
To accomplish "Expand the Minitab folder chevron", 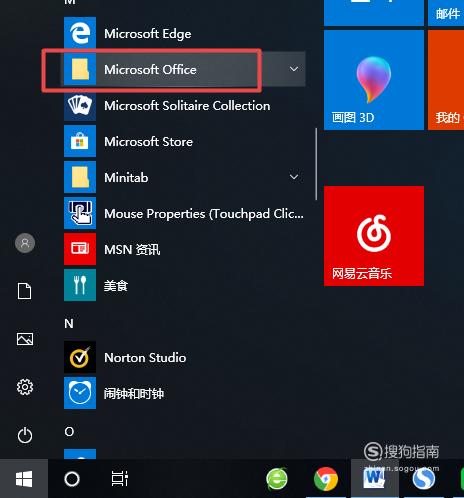I will 294,177.
